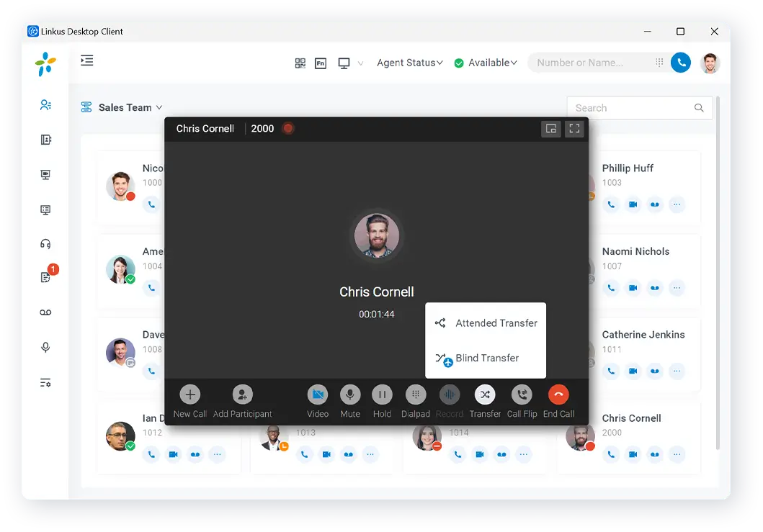Viewport: 763px width, 532px height.
Task: Toggle Video camera in the call
Action: [317, 395]
